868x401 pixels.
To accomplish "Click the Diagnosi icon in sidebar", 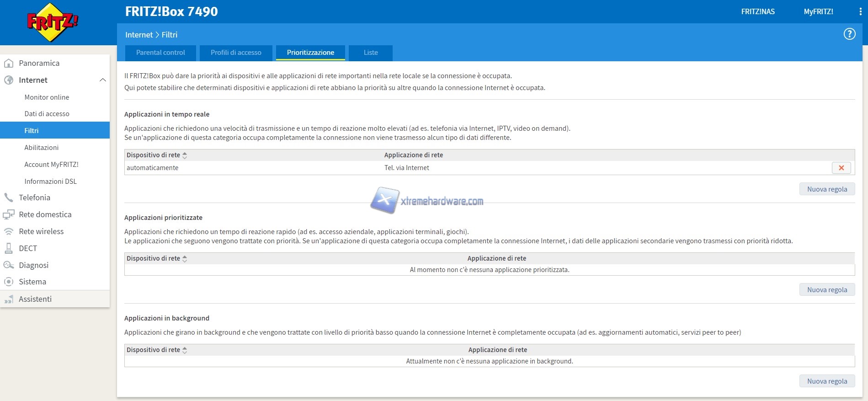I will 9,265.
